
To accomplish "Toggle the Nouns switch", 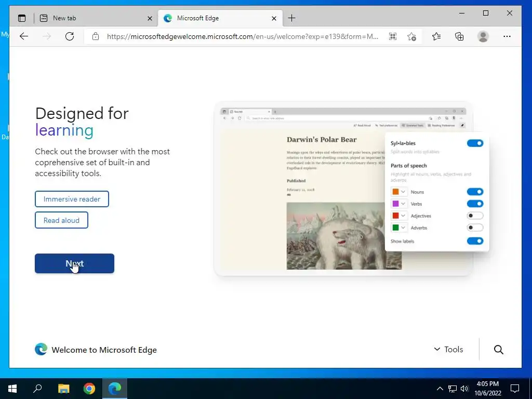I will tap(475, 192).
